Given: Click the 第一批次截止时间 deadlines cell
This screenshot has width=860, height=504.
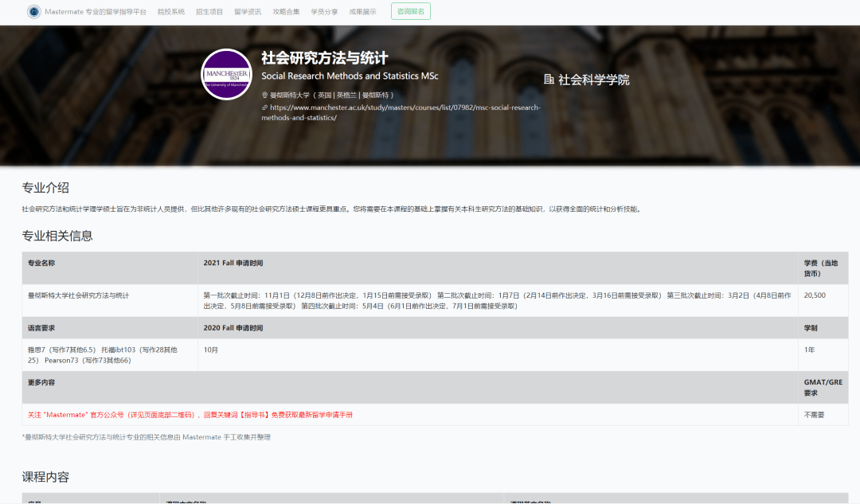Looking at the screenshot, I should click(x=498, y=300).
